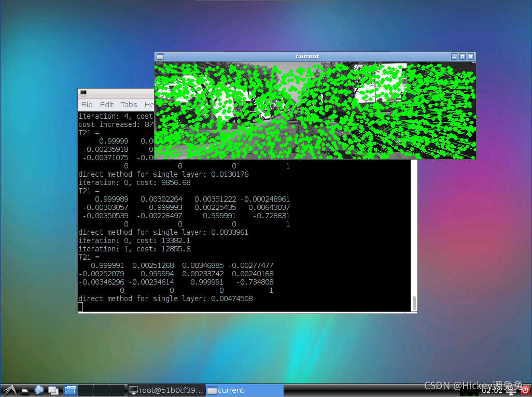
Task: Click the matrix value -0.00235918
Action: [x=105, y=149]
